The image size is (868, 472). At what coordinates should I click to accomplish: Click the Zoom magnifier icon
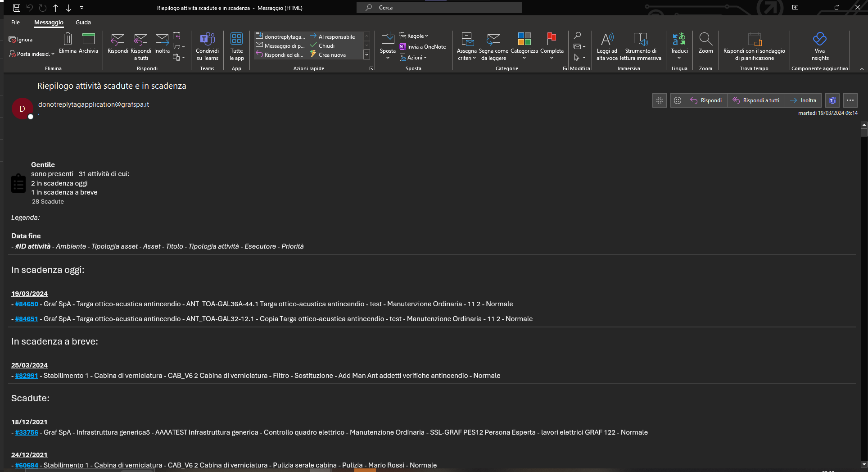click(x=705, y=39)
